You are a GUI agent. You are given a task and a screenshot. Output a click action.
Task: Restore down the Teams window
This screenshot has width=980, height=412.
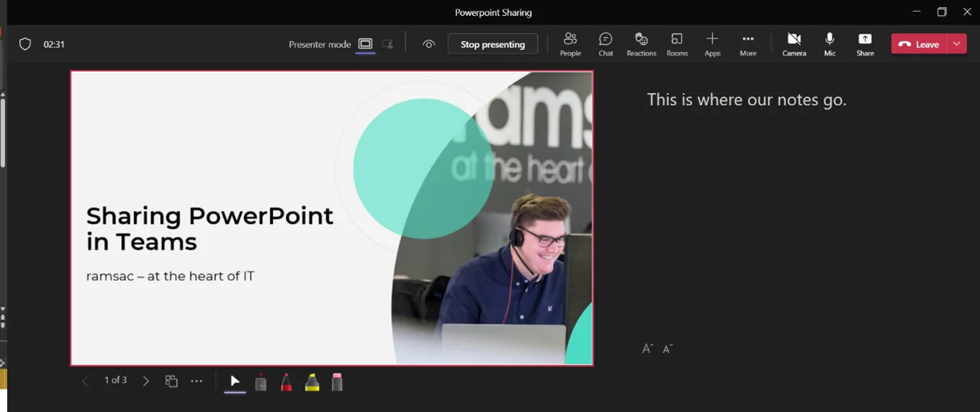click(x=942, y=12)
